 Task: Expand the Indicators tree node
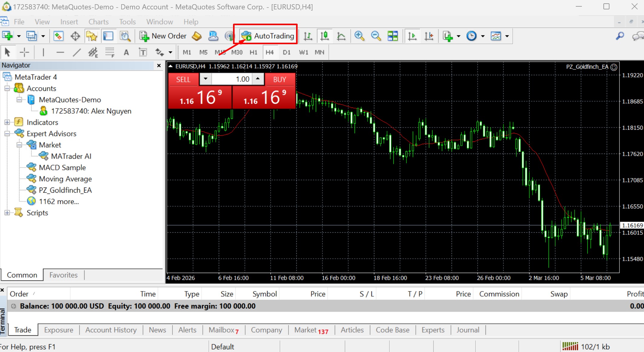7,122
